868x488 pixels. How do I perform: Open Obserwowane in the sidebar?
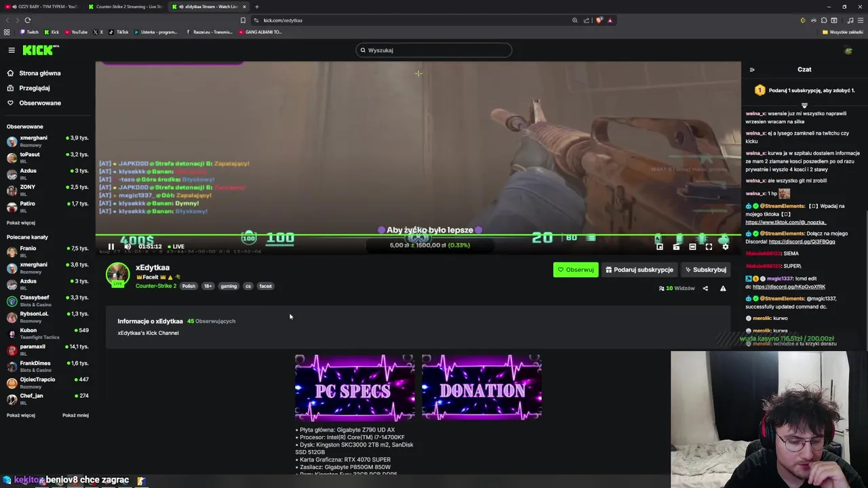pyautogui.click(x=34, y=103)
